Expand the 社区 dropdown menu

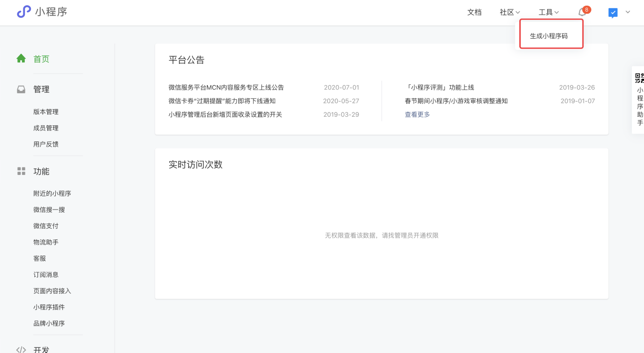510,12
